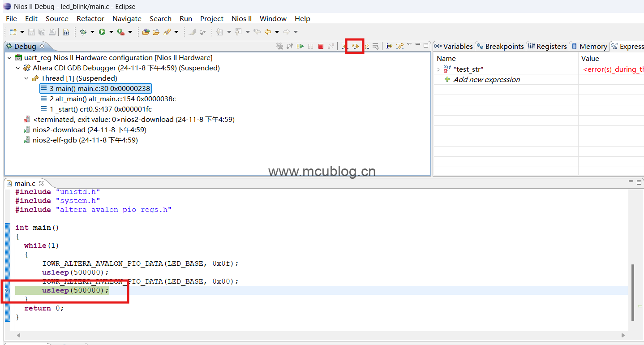Viewport: 644px width, 345px height.
Task: Open the Project menu
Action: point(212,18)
